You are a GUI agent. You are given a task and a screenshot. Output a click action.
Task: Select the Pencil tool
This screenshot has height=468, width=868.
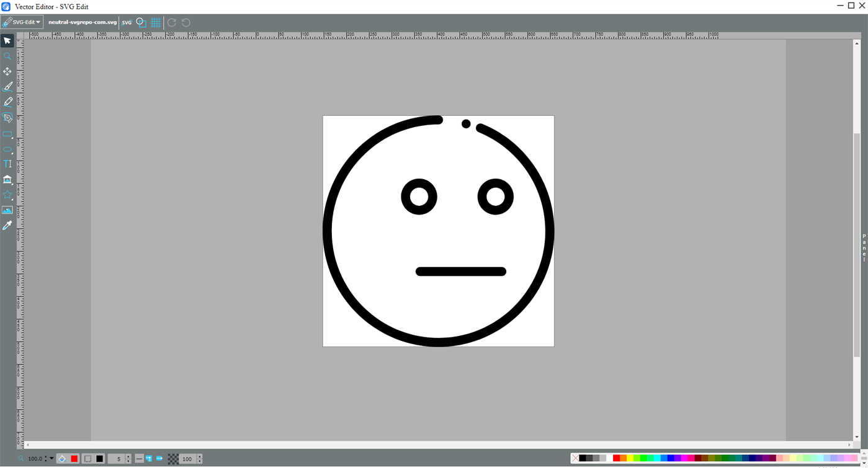pos(7,102)
